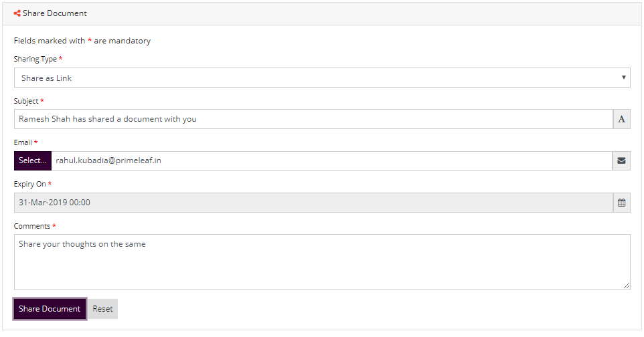Submit with the purple Share Document button
Viewport: 644px width, 337px height.
50,309
